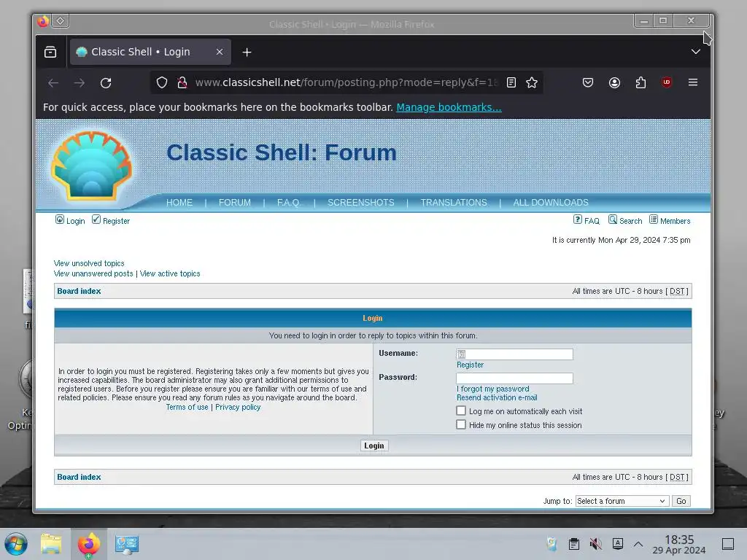Open the Privacy policy link
This screenshot has width=747, height=560.
pyautogui.click(x=238, y=407)
